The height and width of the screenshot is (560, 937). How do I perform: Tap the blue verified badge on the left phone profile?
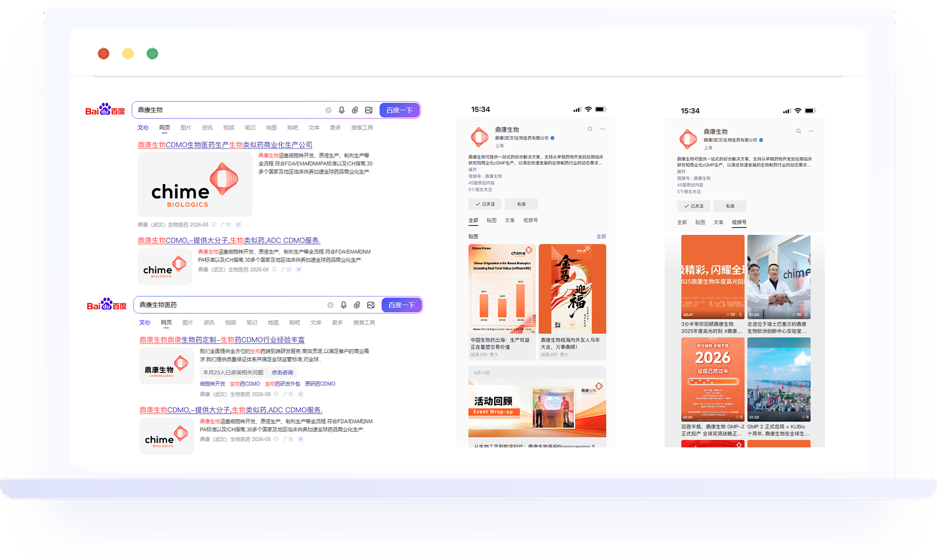(553, 138)
